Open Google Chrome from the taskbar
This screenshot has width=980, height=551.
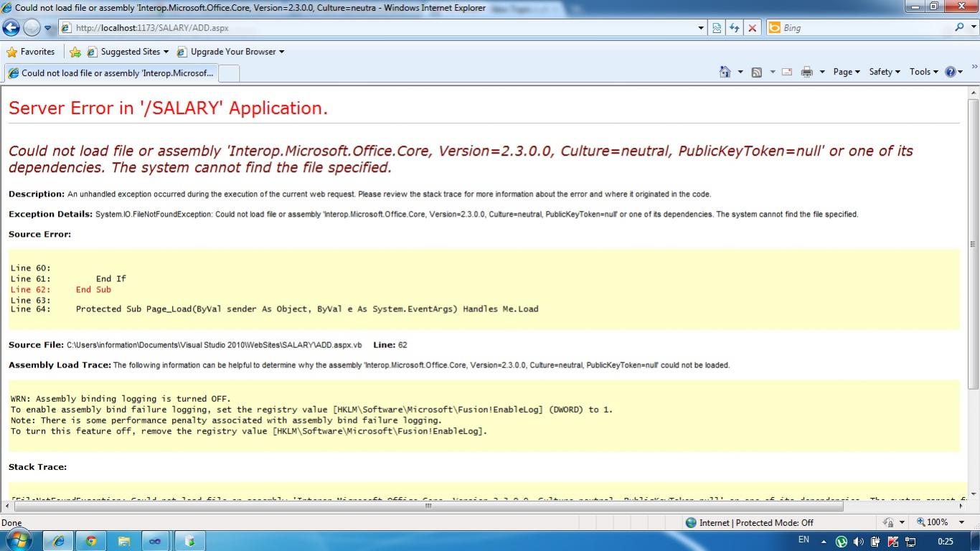(x=91, y=541)
